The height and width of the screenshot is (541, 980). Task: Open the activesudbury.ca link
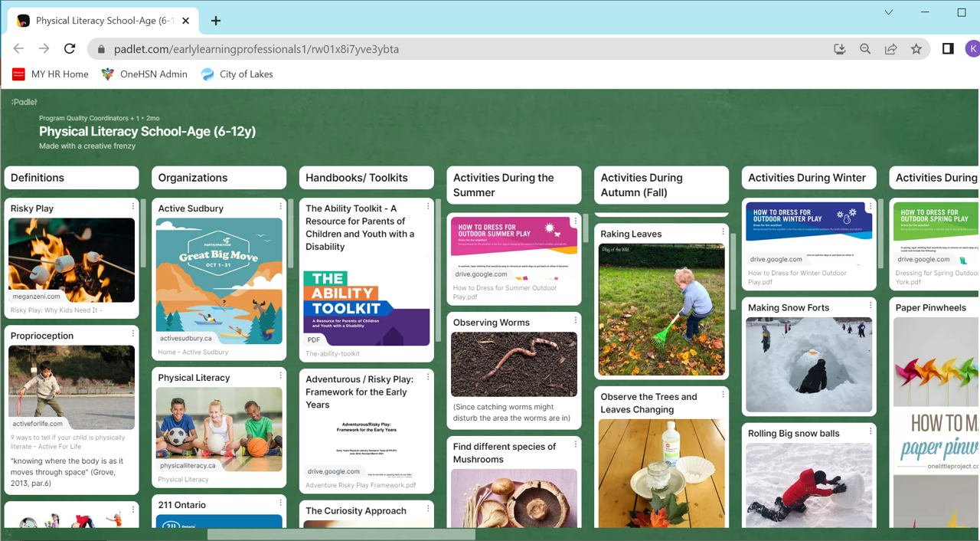[x=186, y=338]
